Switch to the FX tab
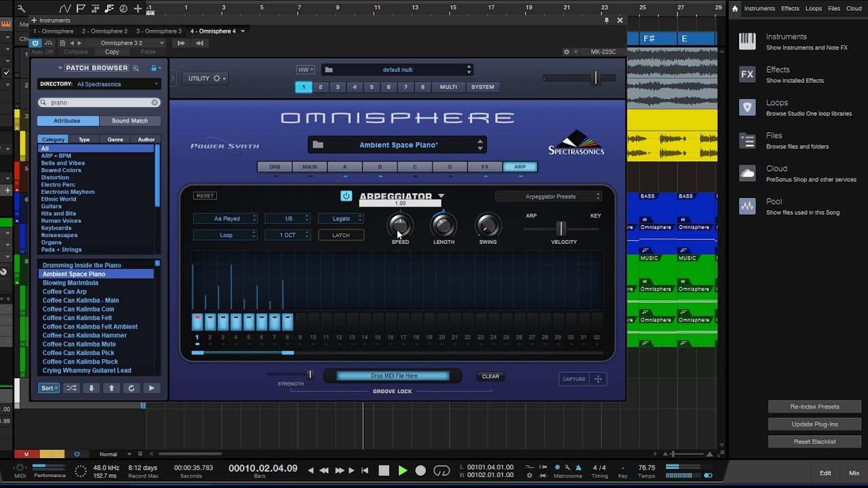This screenshot has height=488, width=868. tap(485, 167)
